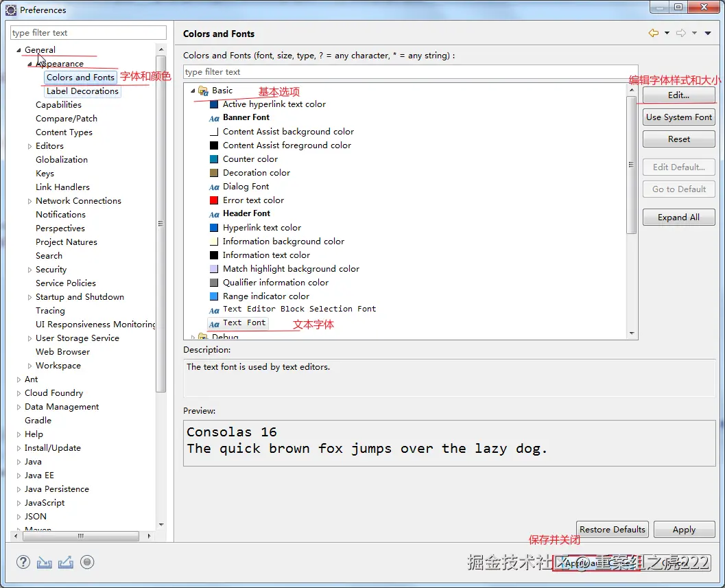Select Colors and Fonts tree item

coord(80,78)
